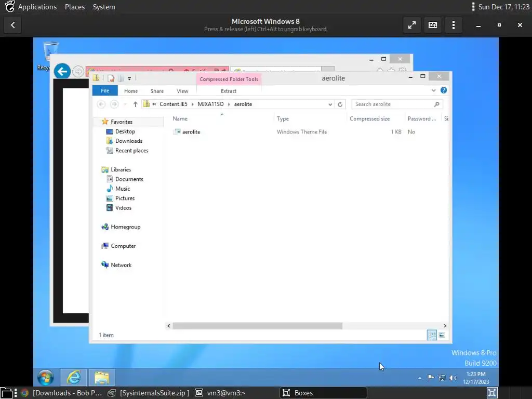Click the Help question mark icon

(x=444, y=90)
